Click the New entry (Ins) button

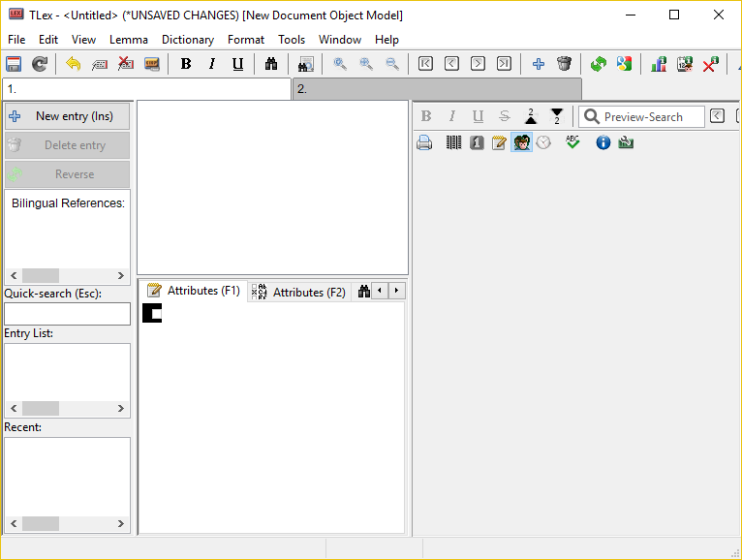point(67,116)
